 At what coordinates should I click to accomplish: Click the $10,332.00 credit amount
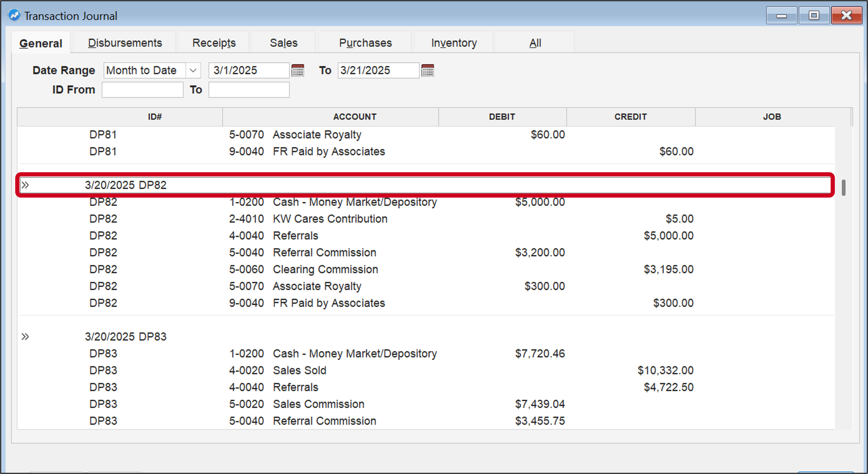665,370
